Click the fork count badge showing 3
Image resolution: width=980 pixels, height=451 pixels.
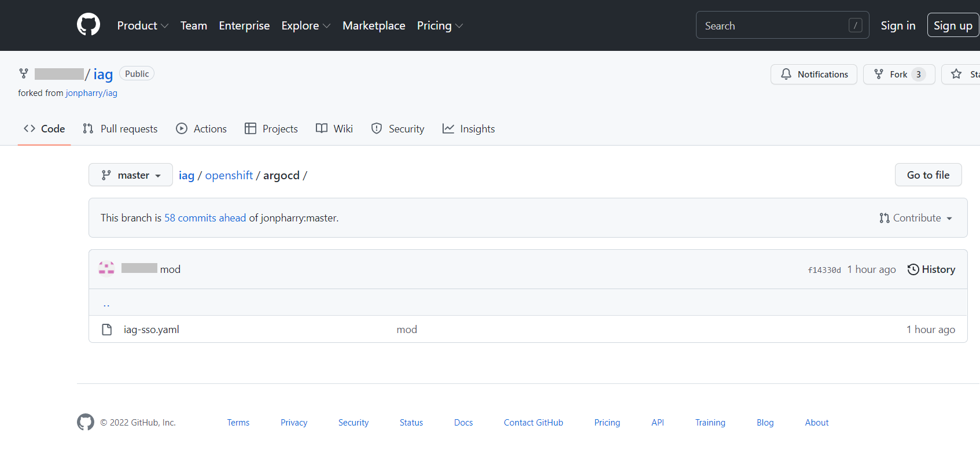pyautogui.click(x=919, y=74)
